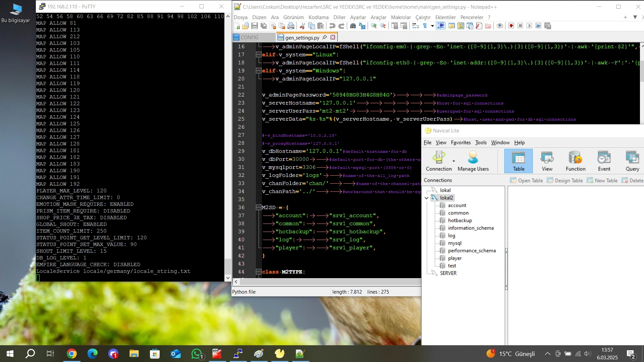Image resolution: width=644 pixels, height=362 pixels.
Task: Click the Connection button in Navicat
Action: coord(439,161)
